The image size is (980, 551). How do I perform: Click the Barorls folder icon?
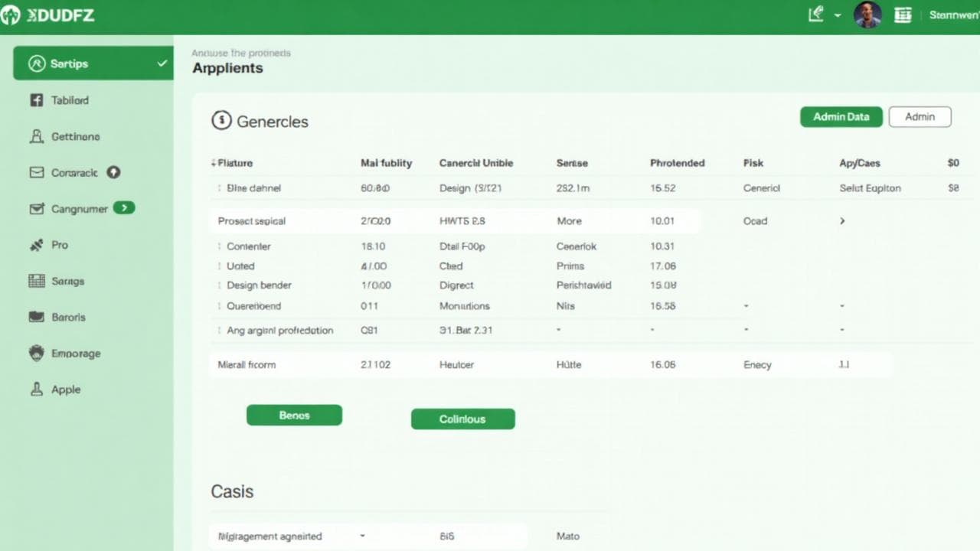point(36,317)
